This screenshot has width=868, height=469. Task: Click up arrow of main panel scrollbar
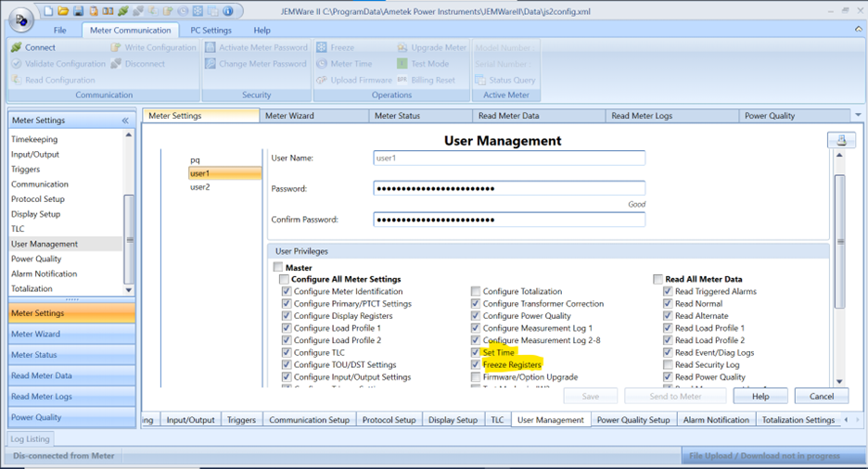click(839, 156)
